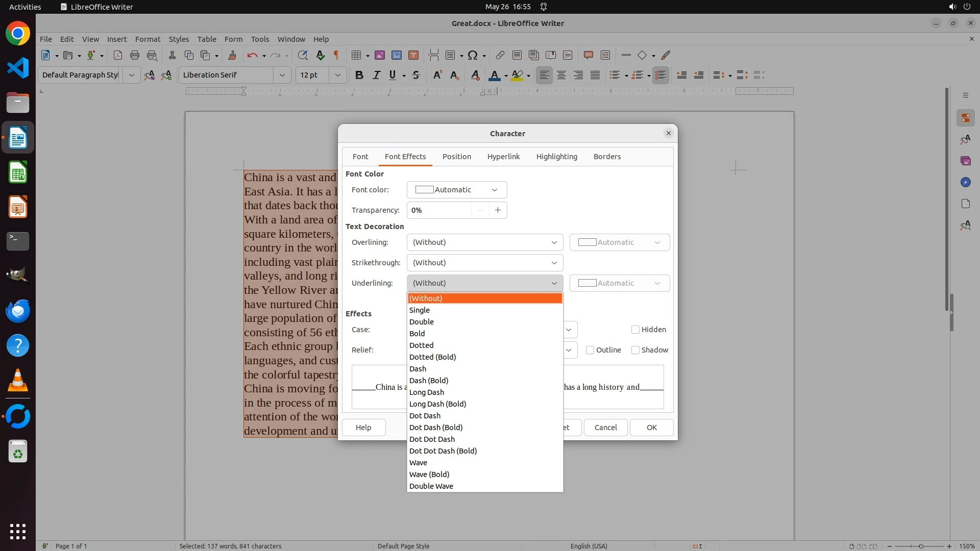Open the Strikethrough dropdown
The image size is (980, 551).
pyautogui.click(x=484, y=263)
